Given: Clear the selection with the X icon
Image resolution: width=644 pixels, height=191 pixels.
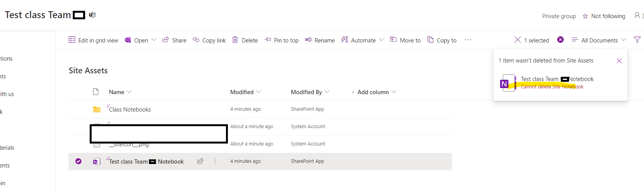Looking at the screenshot, I should (518, 40).
